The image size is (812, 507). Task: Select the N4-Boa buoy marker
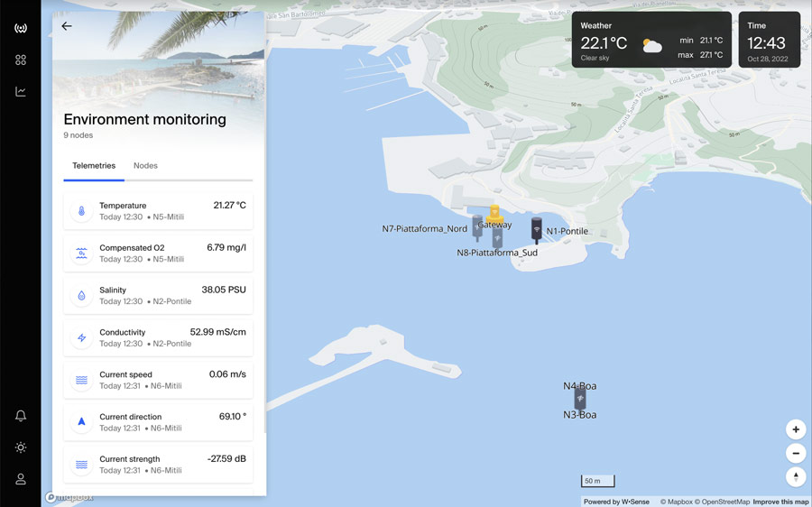(580, 398)
